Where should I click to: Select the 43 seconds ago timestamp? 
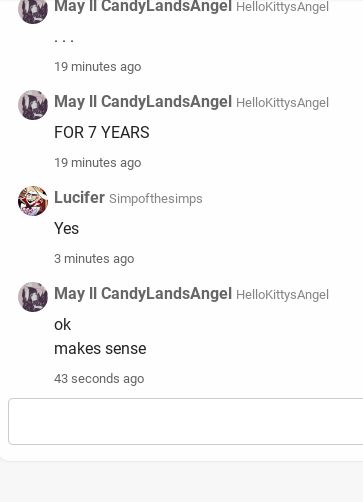pos(99,379)
